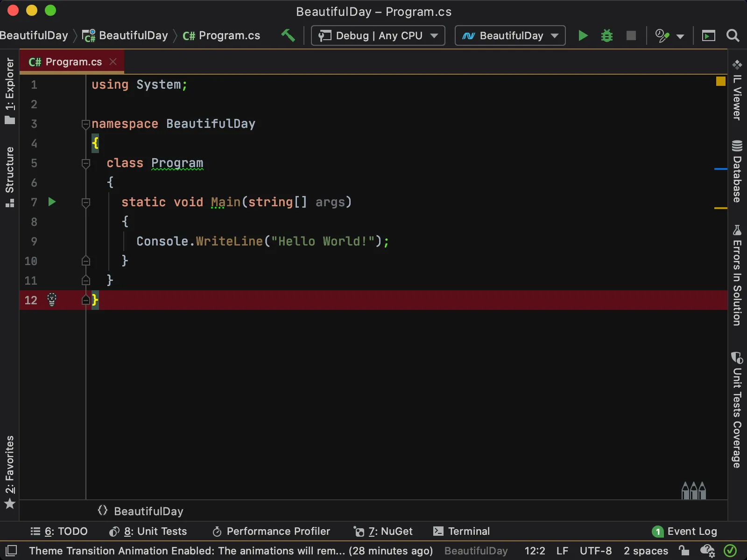Click the Build hammer icon
This screenshot has width=747, height=560.
[x=288, y=35]
